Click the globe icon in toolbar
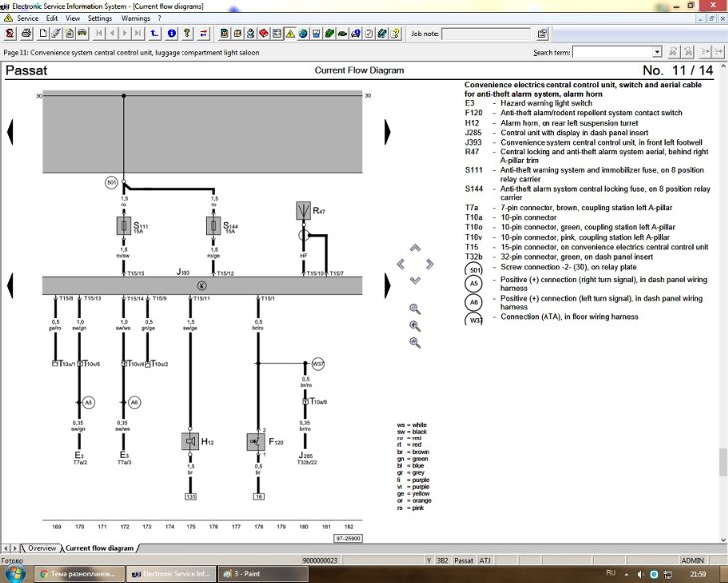Viewport: 728px width, 583px height. pyautogui.click(x=303, y=33)
